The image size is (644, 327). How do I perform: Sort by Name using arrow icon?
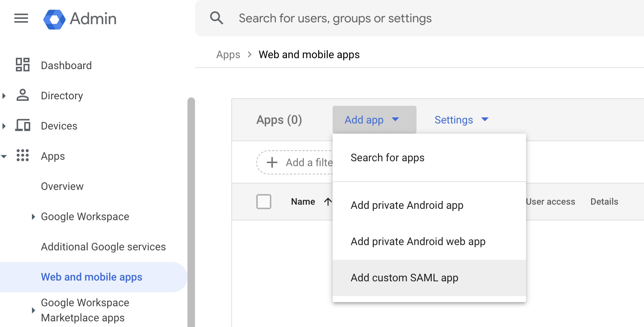(328, 202)
